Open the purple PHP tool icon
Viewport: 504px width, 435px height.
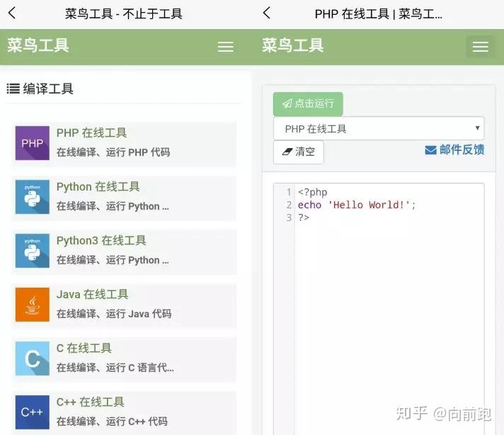(33, 143)
